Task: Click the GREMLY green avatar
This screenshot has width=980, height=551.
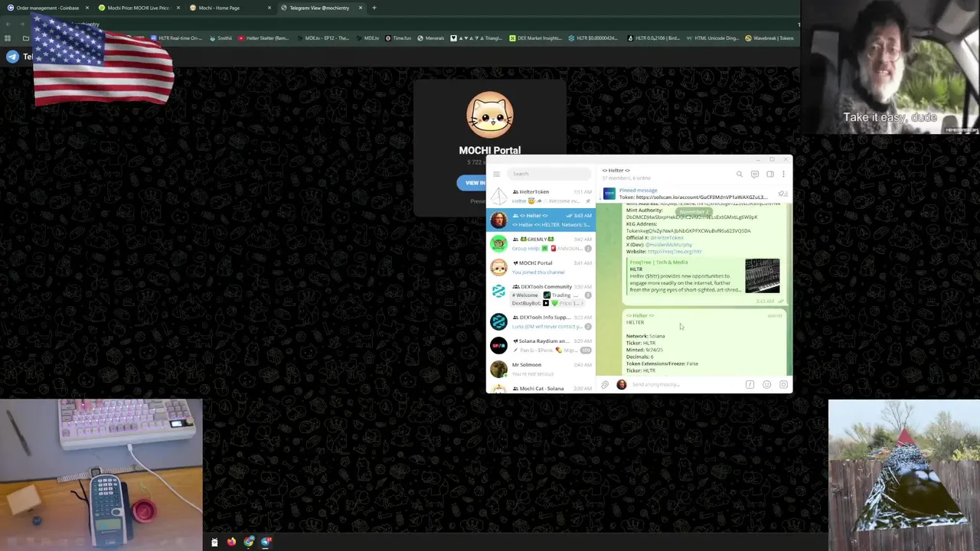Action: pos(498,244)
